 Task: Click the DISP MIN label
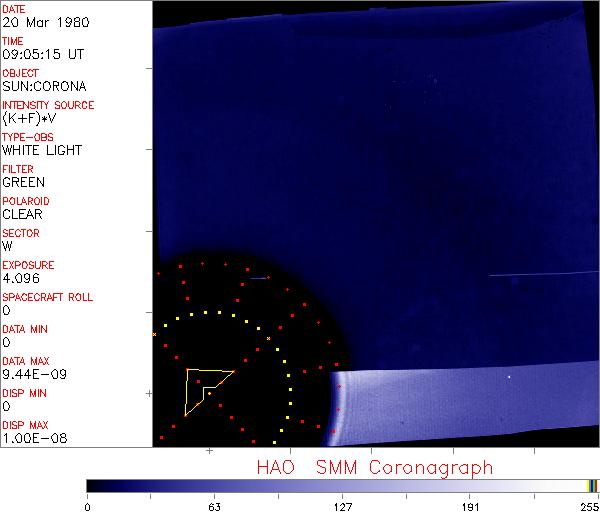[24, 393]
